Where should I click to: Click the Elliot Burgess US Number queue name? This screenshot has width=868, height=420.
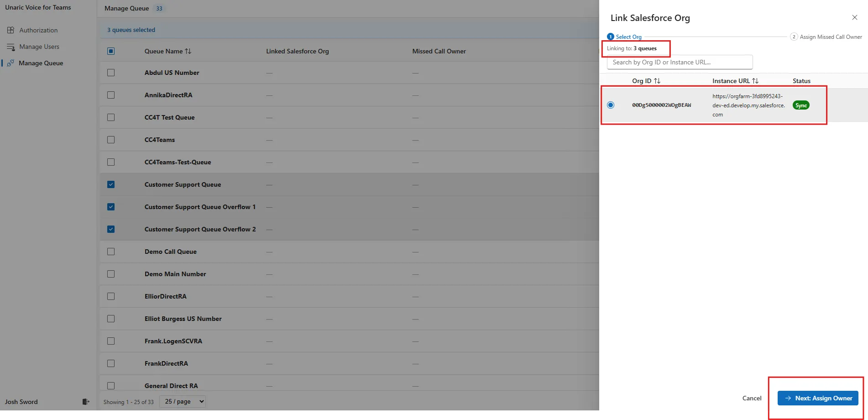[x=183, y=319]
